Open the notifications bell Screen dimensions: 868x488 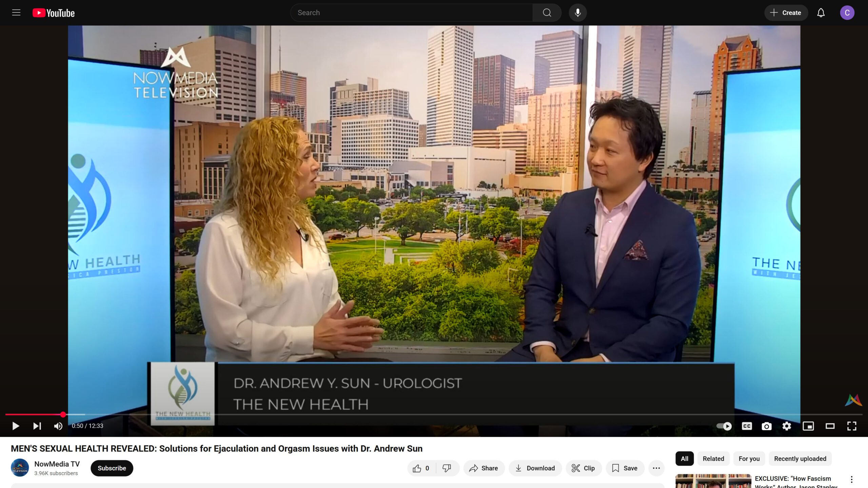click(x=821, y=13)
